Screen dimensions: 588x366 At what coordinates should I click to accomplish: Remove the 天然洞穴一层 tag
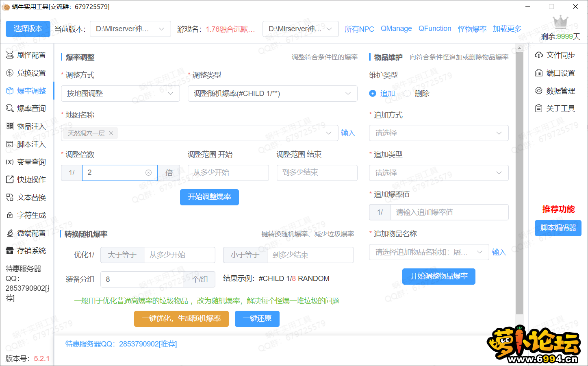point(111,133)
